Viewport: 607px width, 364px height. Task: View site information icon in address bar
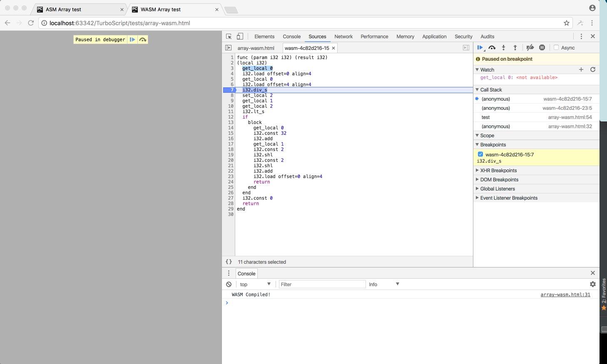click(44, 23)
